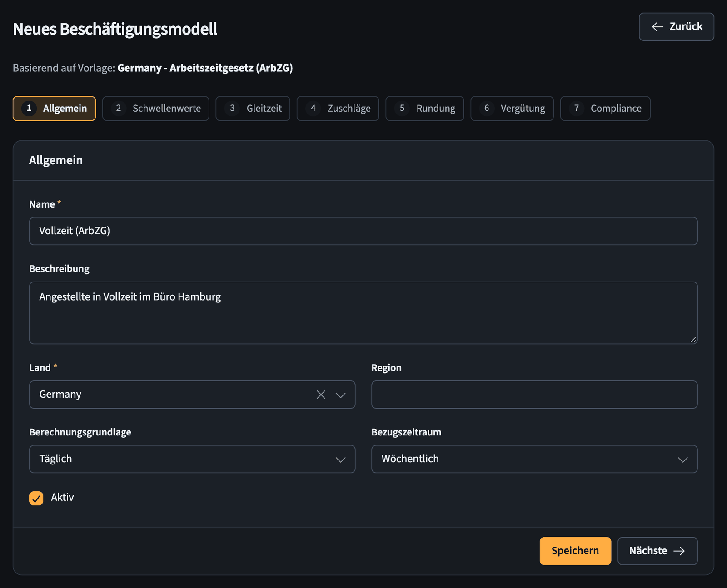The height and width of the screenshot is (588, 727).
Task: Clear the Germany selection with the X icon
Action: pyautogui.click(x=321, y=395)
